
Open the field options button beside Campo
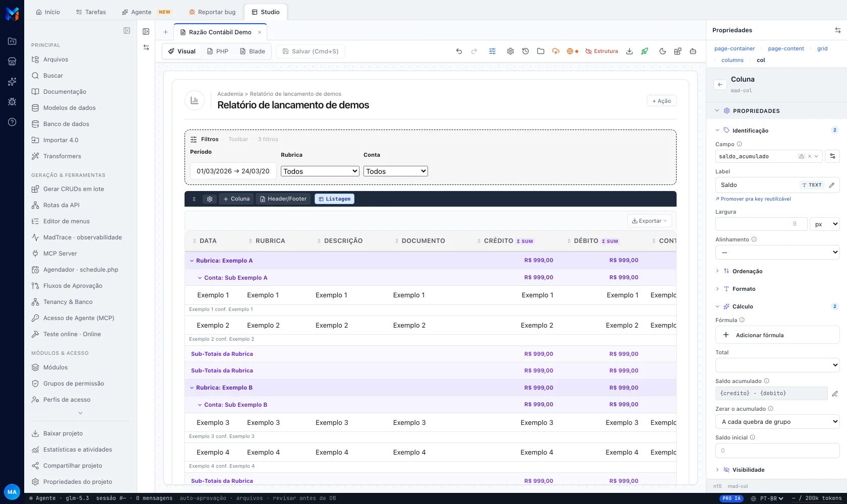click(832, 156)
